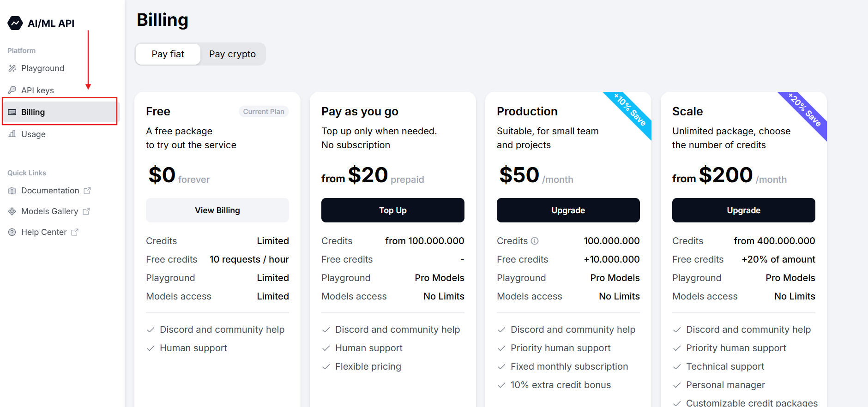
Task: Open the Usage page from sidebar
Action: (x=33, y=134)
